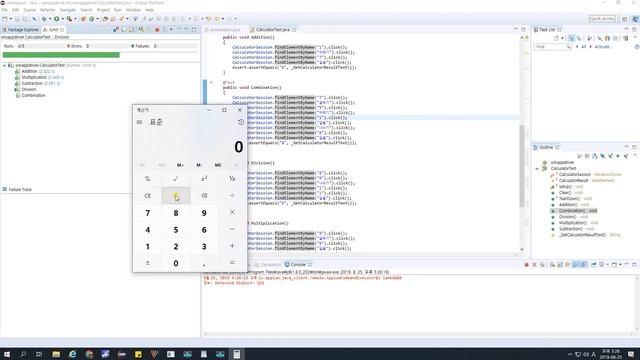
Task: Click the reciprocal 1/x key in Calculator
Action: (232, 179)
